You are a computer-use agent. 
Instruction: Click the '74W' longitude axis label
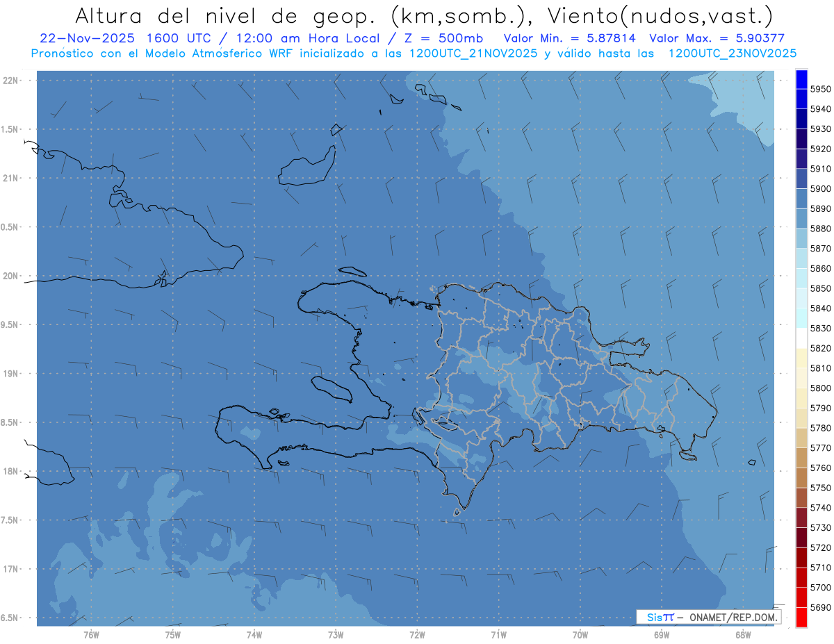tap(254, 634)
